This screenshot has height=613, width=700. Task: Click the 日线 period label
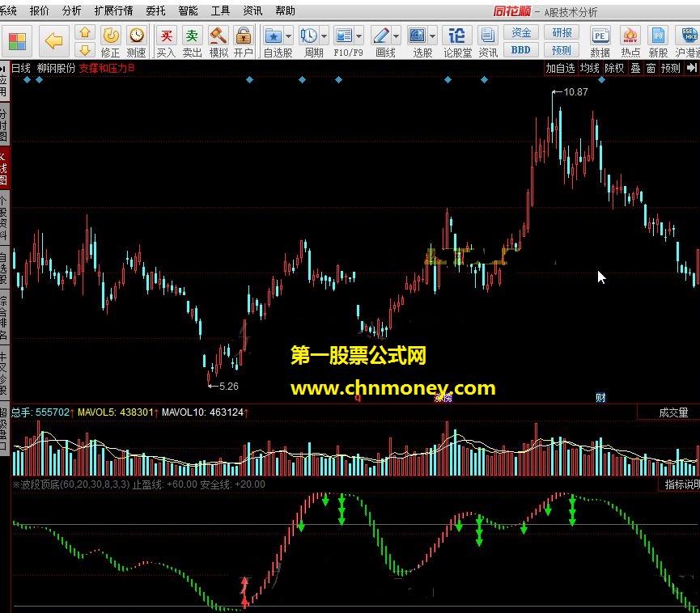coord(20,68)
